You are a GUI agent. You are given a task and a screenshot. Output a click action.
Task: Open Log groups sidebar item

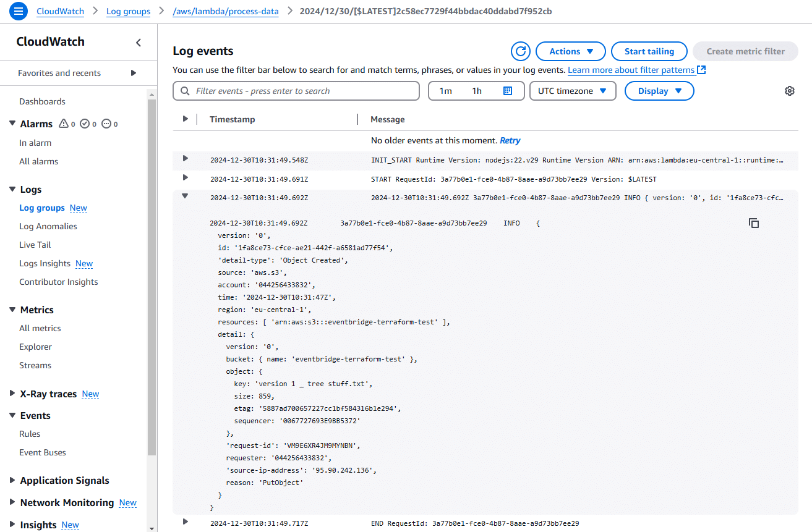(x=42, y=208)
